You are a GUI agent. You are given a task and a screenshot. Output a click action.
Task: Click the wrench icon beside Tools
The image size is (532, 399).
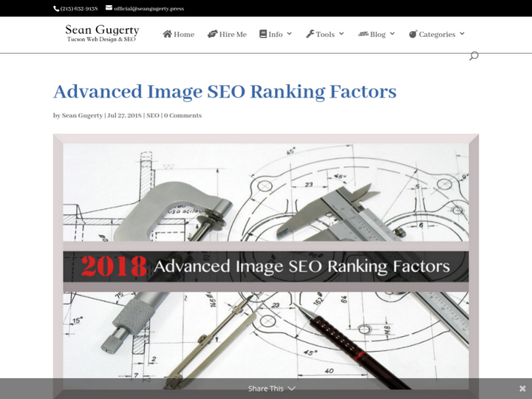(x=310, y=34)
